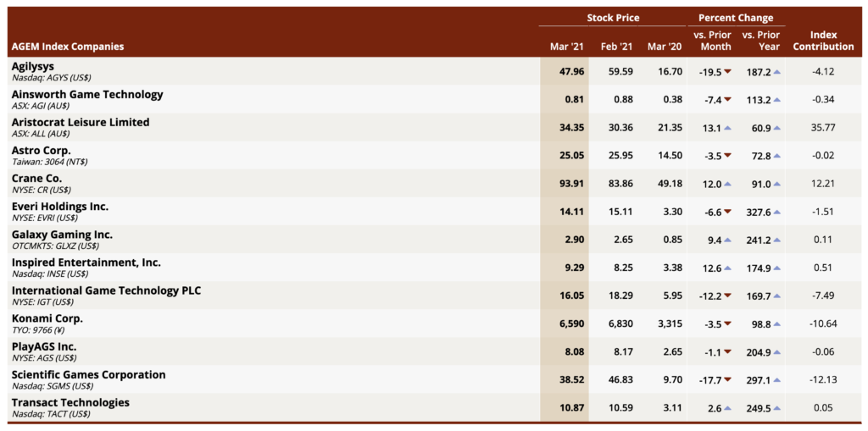Click the up arrow beside Aristocrat 60.9
Image resolution: width=868 pixels, height=431 pixels.
777,128
